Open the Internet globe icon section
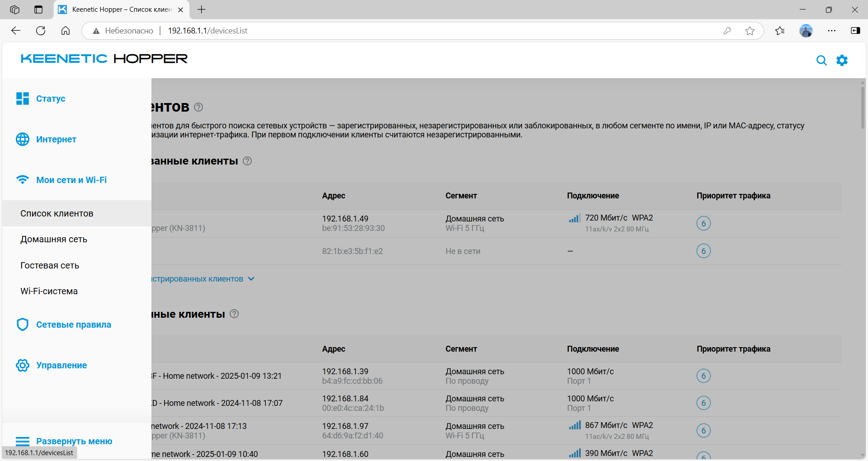Image resolution: width=868 pixels, height=461 pixels. [23, 139]
